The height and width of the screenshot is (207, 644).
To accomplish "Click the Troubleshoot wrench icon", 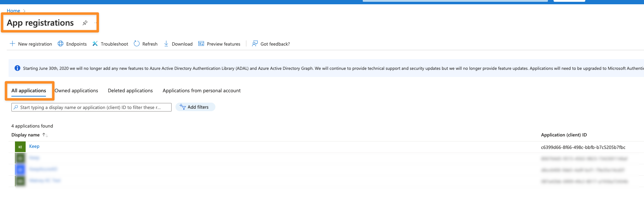I will [x=95, y=43].
